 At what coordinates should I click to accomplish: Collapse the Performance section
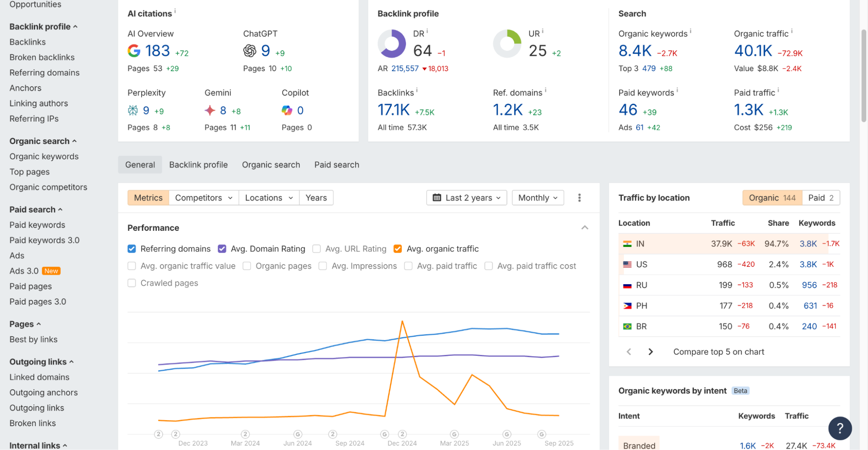coord(585,227)
